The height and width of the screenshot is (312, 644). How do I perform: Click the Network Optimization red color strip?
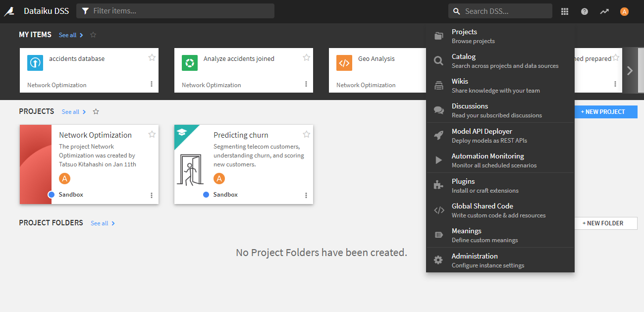(36, 164)
